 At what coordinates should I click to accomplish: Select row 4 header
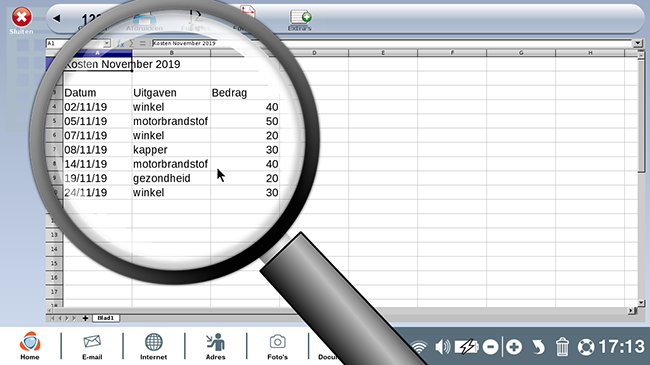(54, 107)
